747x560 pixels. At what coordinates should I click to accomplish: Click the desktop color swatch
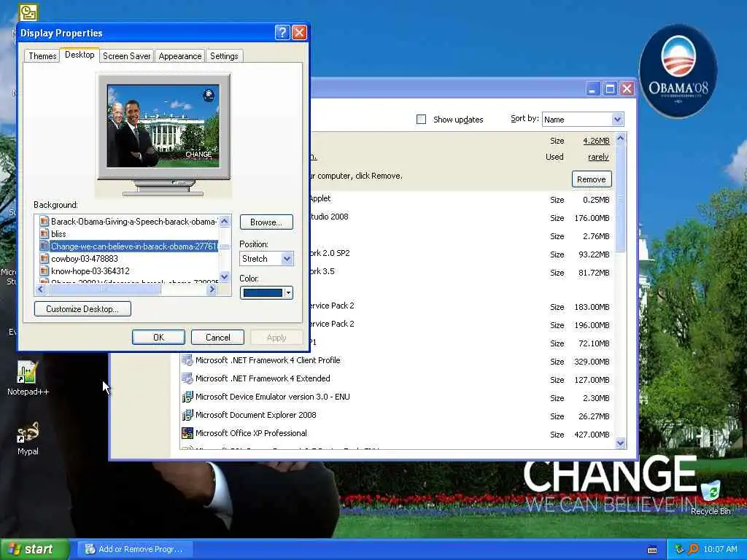pyautogui.click(x=263, y=293)
